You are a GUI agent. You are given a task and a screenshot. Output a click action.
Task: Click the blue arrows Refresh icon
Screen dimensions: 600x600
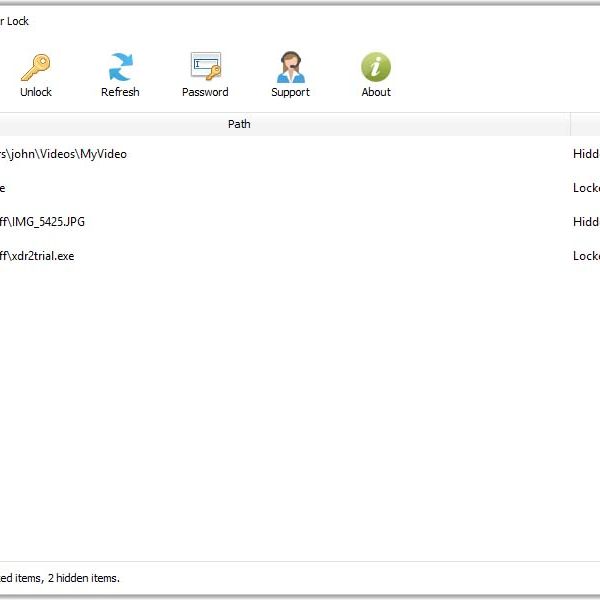[x=121, y=67]
